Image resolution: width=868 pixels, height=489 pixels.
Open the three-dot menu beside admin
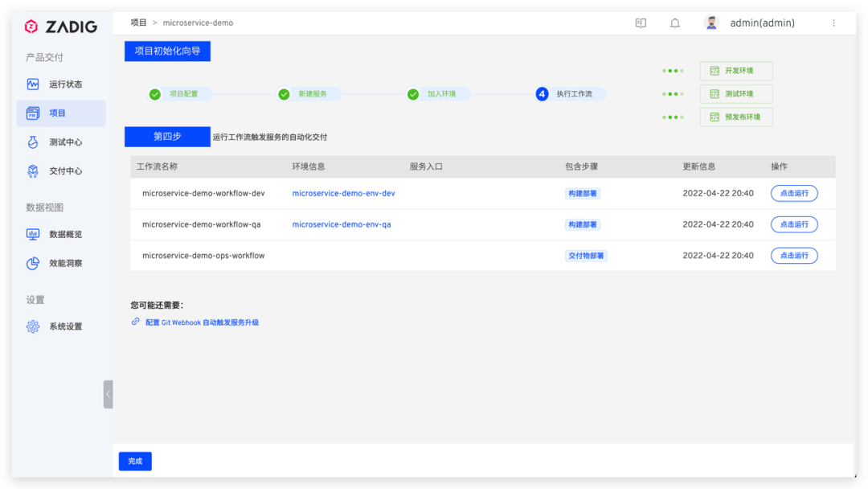click(x=833, y=23)
